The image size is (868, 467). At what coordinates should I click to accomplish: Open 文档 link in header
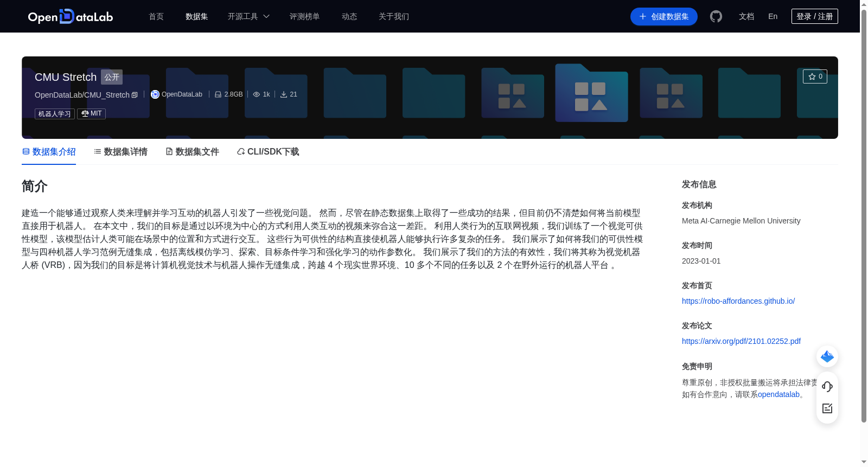(746, 16)
